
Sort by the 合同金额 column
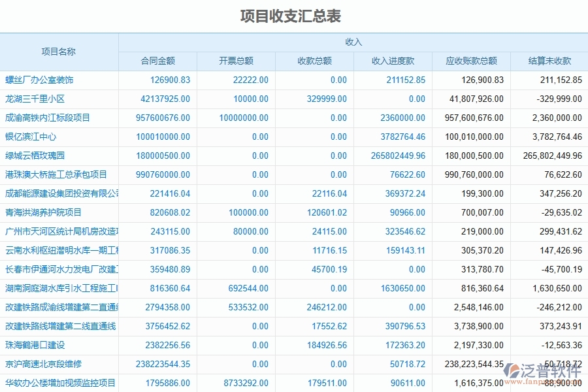point(157,61)
